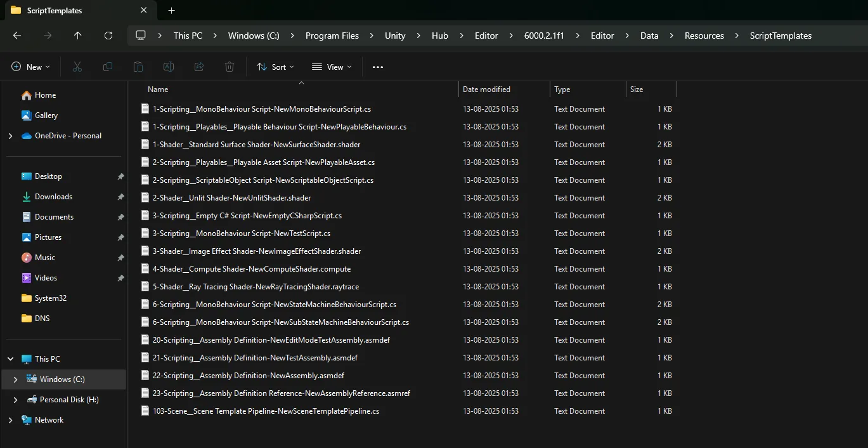Click file icon of 22-Scripting NewAssembly.asmdef
868x448 pixels.
(145, 376)
